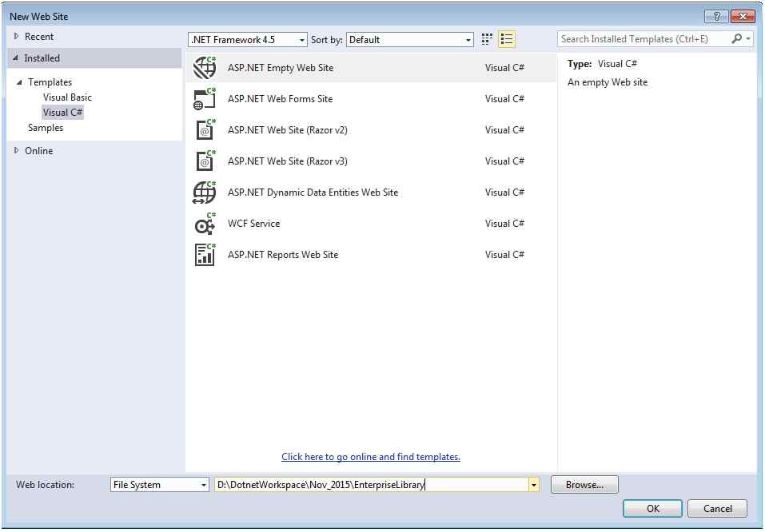Screen dimensions: 765x532
Task: Select ASP.NET Empty Web Site label
Action: coord(281,68)
